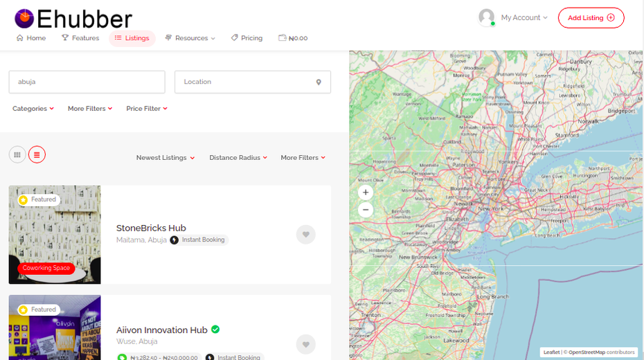Expand the Distance Radius dropdown
644x360 pixels.
(238, 158)
